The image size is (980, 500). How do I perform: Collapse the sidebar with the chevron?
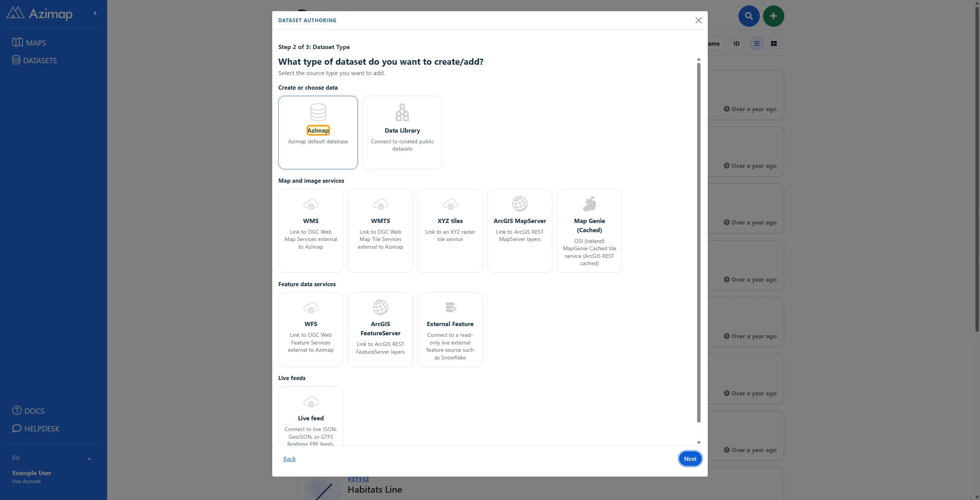95,13
